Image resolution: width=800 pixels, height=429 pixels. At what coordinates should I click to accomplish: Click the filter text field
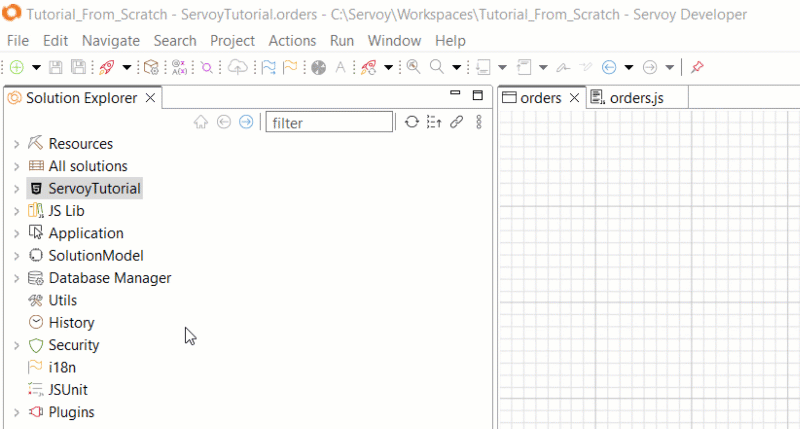coord(330,123)
